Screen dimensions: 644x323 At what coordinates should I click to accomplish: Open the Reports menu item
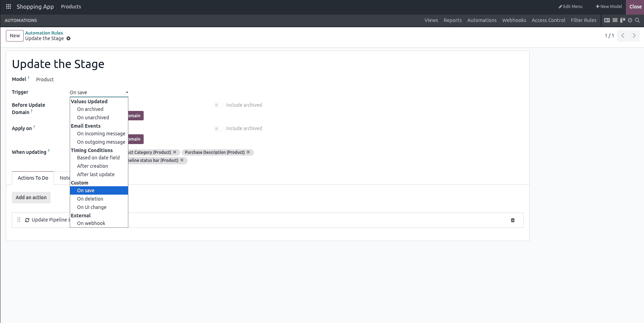tap(453, 20)
